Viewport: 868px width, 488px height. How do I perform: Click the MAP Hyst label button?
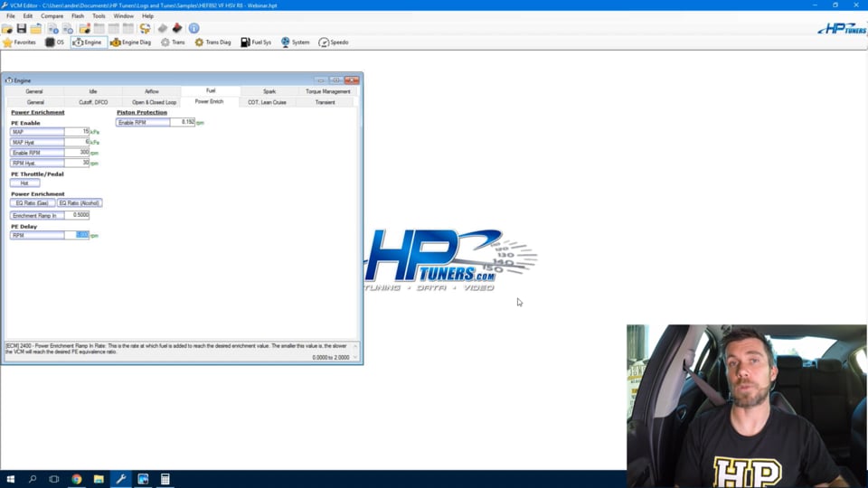click(37, 142)
